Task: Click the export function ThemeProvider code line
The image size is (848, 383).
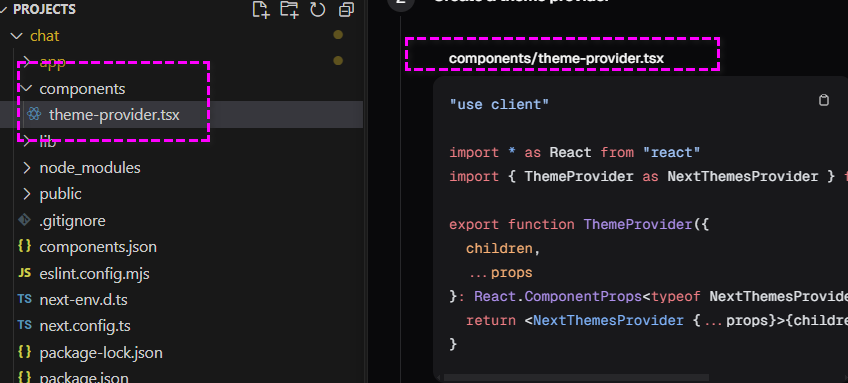Action: (x=579, y=224)
